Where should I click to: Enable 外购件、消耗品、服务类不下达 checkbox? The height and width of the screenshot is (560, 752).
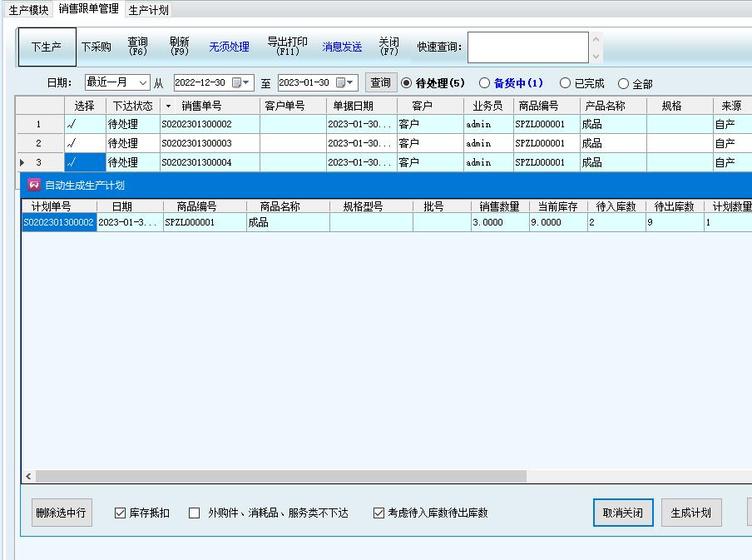(x=195, y=513)
